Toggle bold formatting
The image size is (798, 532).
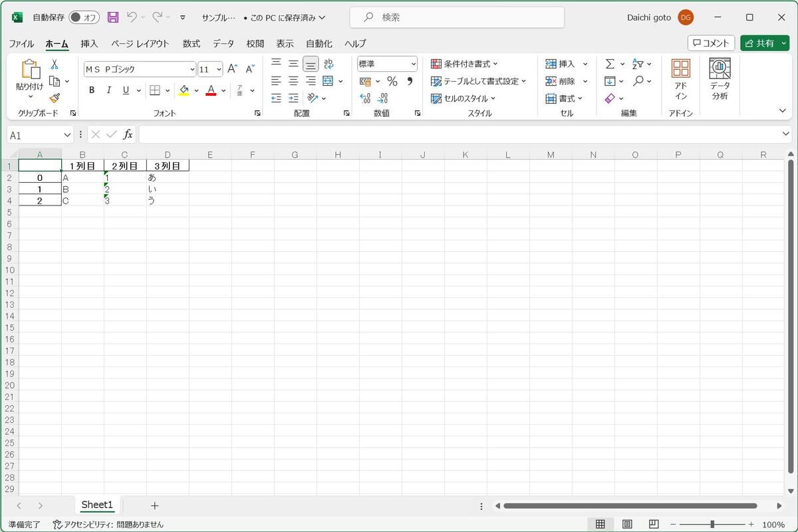(x=92, y=90)
